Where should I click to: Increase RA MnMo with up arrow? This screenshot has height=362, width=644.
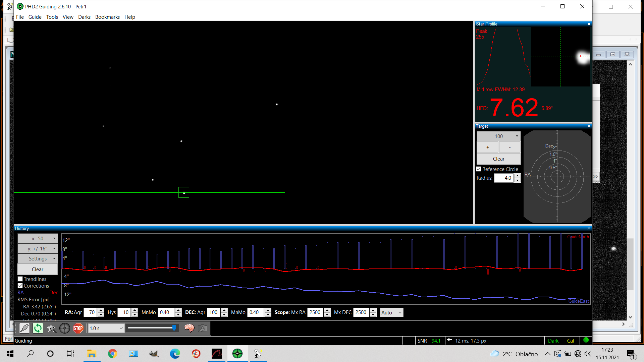point(178,310)
